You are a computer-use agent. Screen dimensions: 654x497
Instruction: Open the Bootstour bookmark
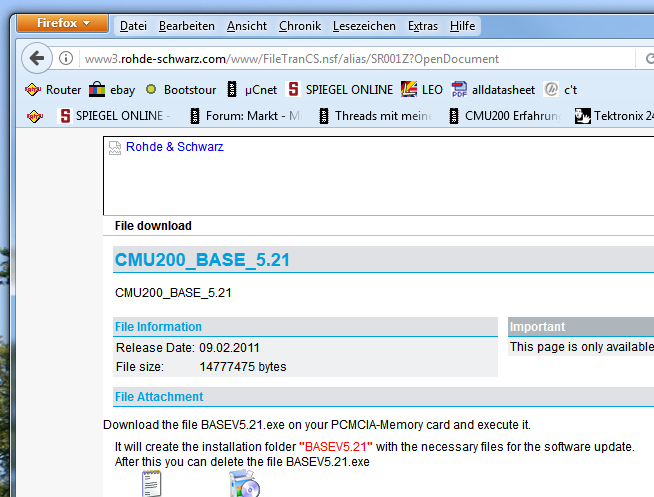181,90
